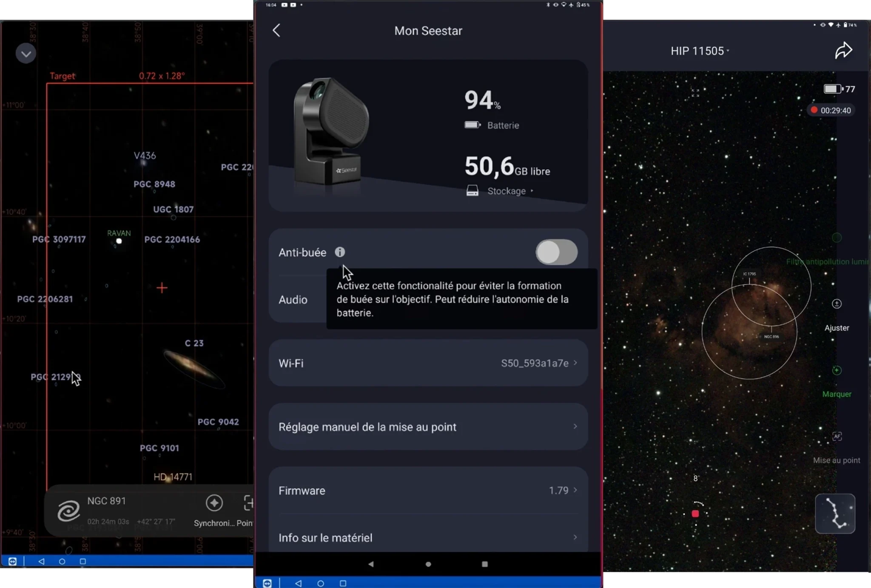This screenshot has width=871, height=588.
Task: Open Stockage storage details
Action: tap(507, 191)
